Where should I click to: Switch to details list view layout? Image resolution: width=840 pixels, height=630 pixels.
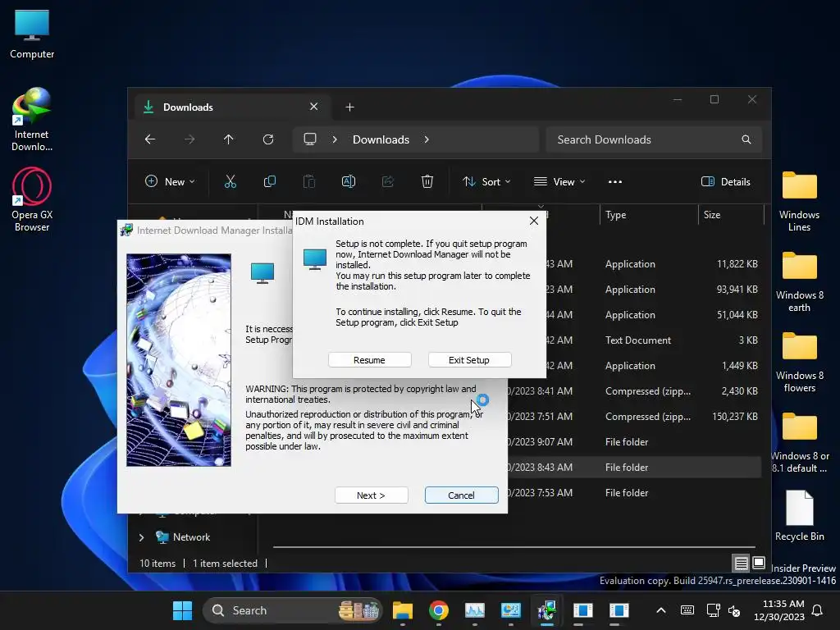[741, 563]
